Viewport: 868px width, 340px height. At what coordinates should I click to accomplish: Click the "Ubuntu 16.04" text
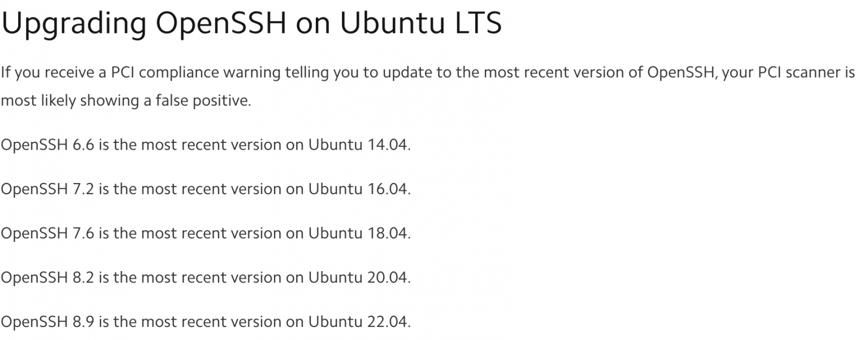tap(358, 189)
